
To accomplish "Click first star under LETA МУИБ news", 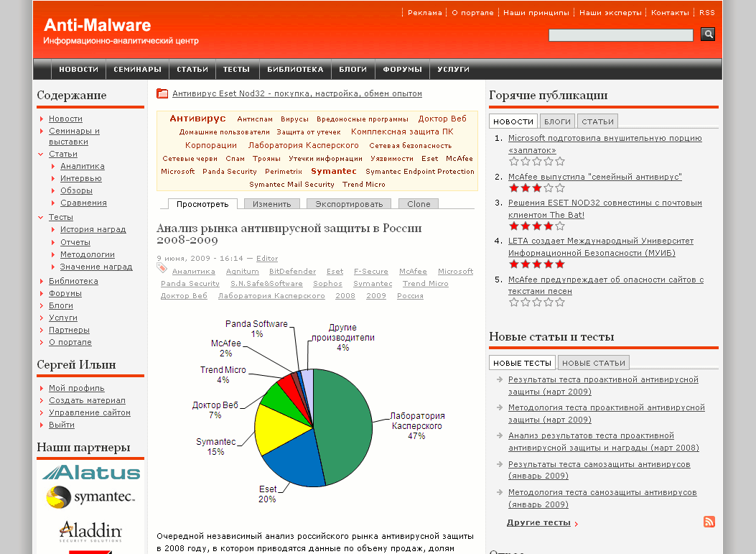I will pyautogui.click(x=514, y=264).
